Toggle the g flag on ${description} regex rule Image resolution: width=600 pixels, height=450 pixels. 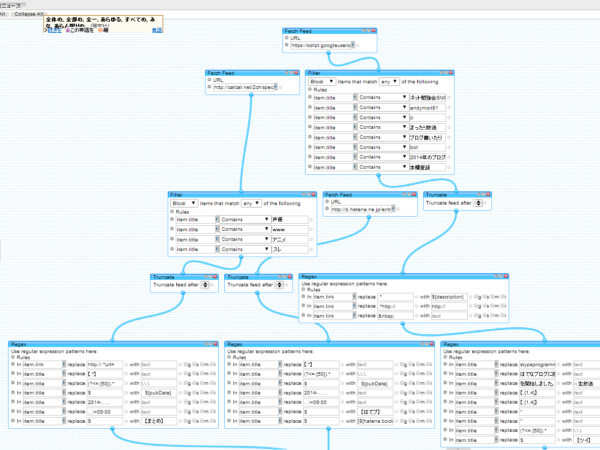click(x=476, y=297)
